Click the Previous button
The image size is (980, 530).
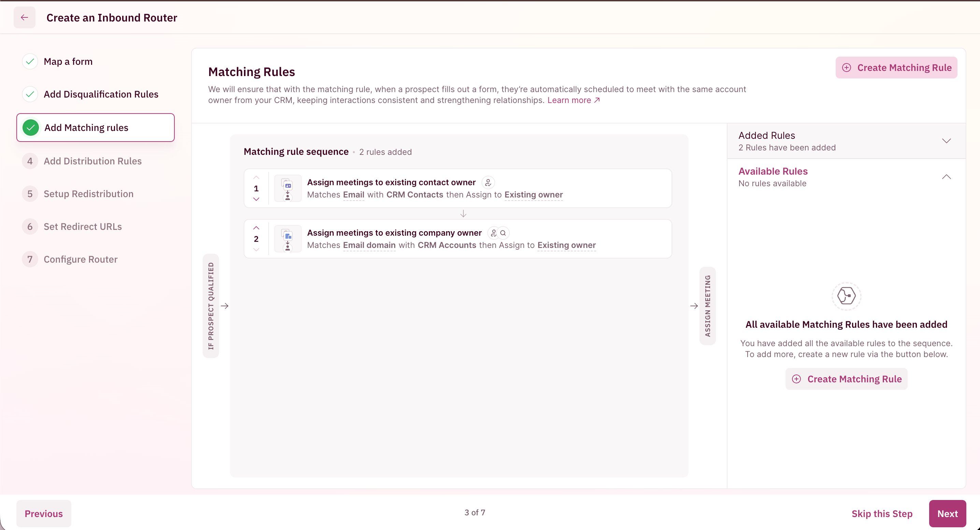tap(44, 514)
